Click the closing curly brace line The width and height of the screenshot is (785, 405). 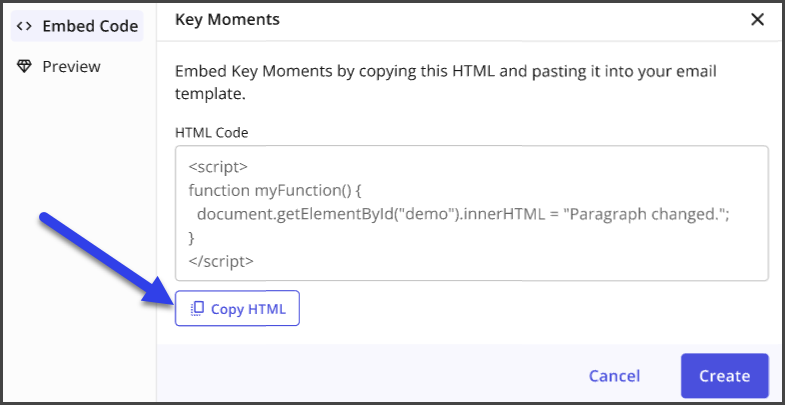pos(191,238)
